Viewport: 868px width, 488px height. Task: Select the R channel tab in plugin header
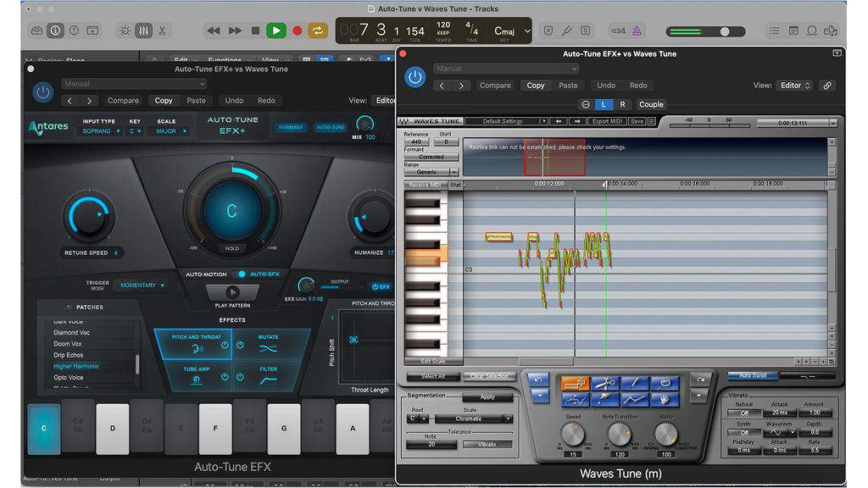tap(622, 104)
